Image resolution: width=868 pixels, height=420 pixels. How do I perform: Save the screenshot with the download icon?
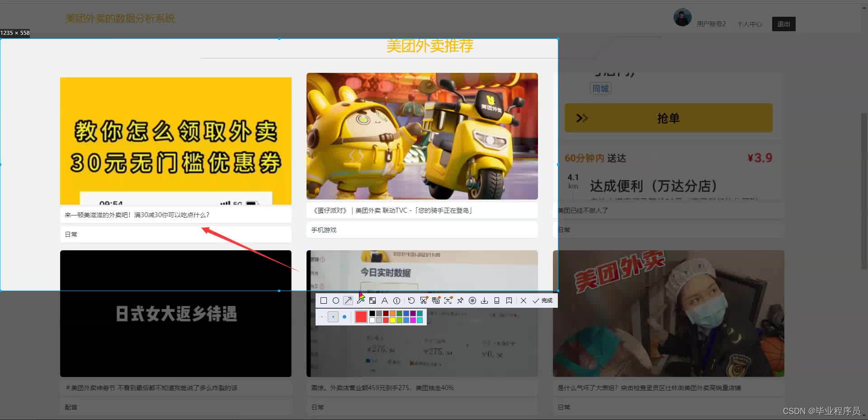pos(485,301)
